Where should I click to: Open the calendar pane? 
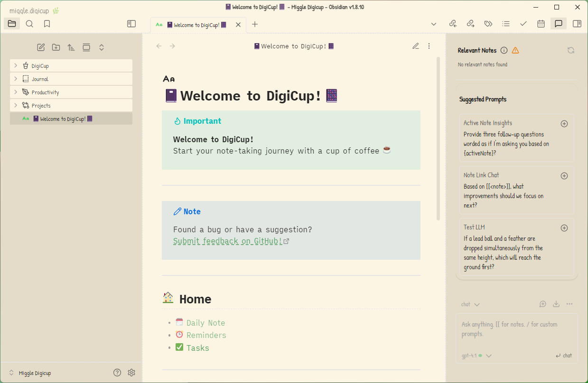[x=541, y=24]
